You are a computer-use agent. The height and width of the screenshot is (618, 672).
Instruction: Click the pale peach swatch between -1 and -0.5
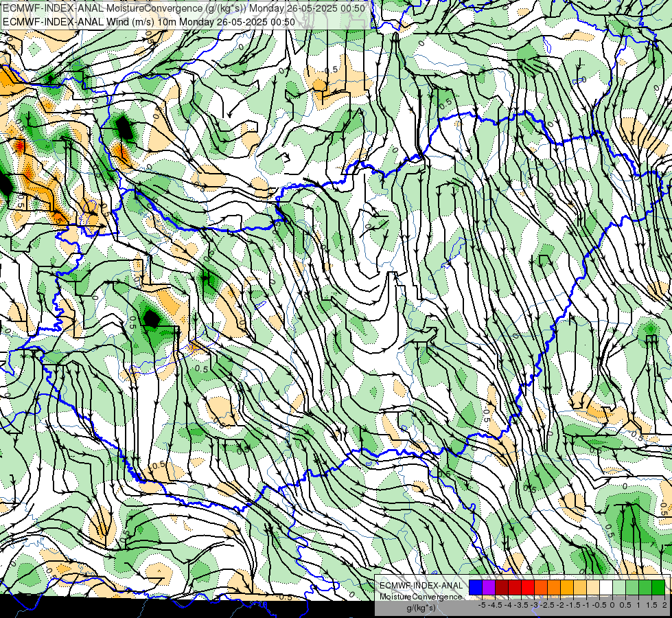click(593, 587)
